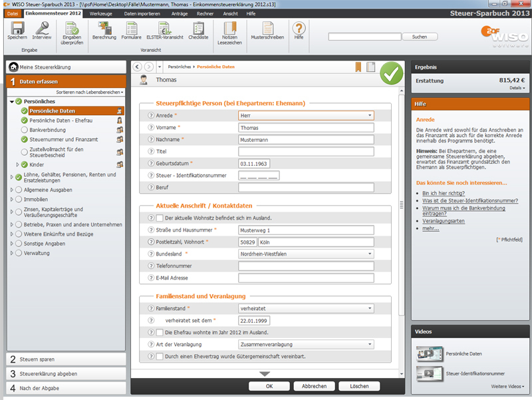This screenshot has height=400, width=532.
Task: Click the help icon beside Telefonnummer
Action: [x=152, y=266]
